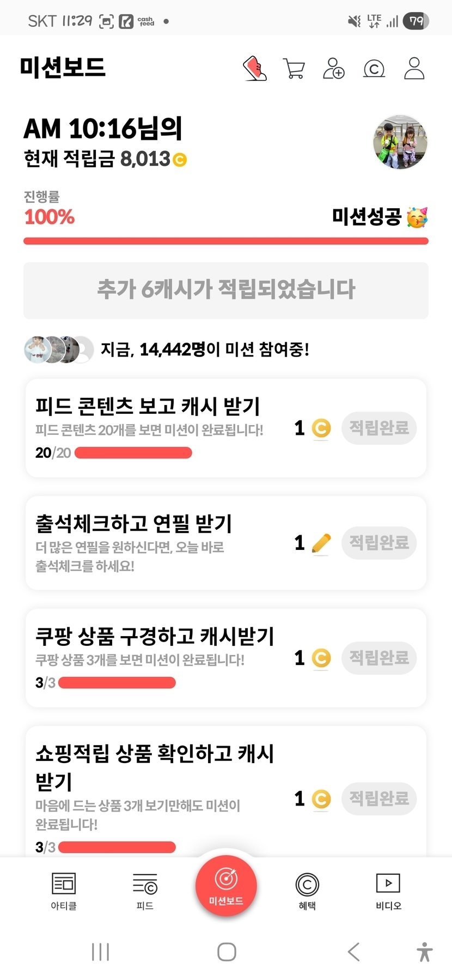This screenshot has height=980, width=452.
Task: Tap 적립완료 button for 쿠팡 상품 mission
Action: tap(379, 658)
